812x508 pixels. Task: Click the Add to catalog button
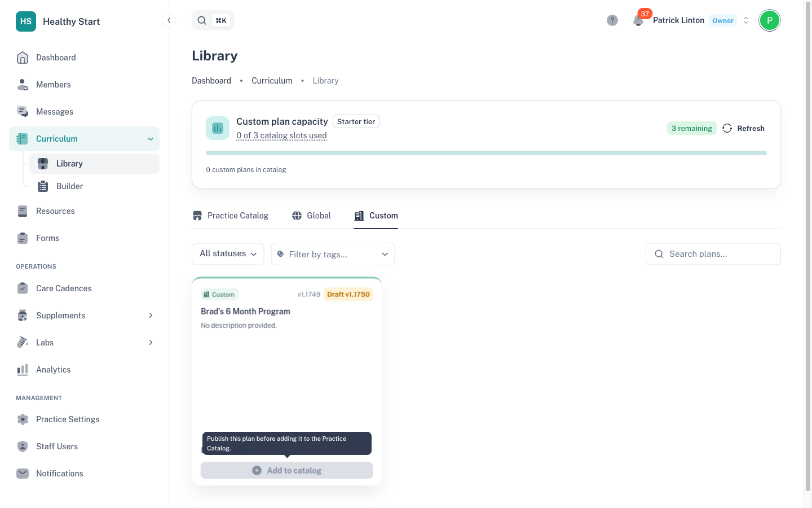click(287, 470)
